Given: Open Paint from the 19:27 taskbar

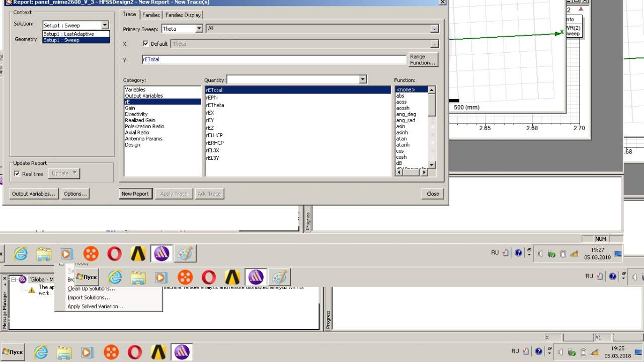Looking at the screenshot, I should click(x=185, y=254).
